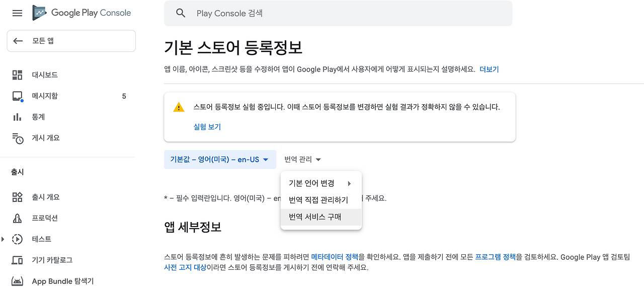Open the hamburger navigation menu
644x288 pixels.
(x=17, y=13)
